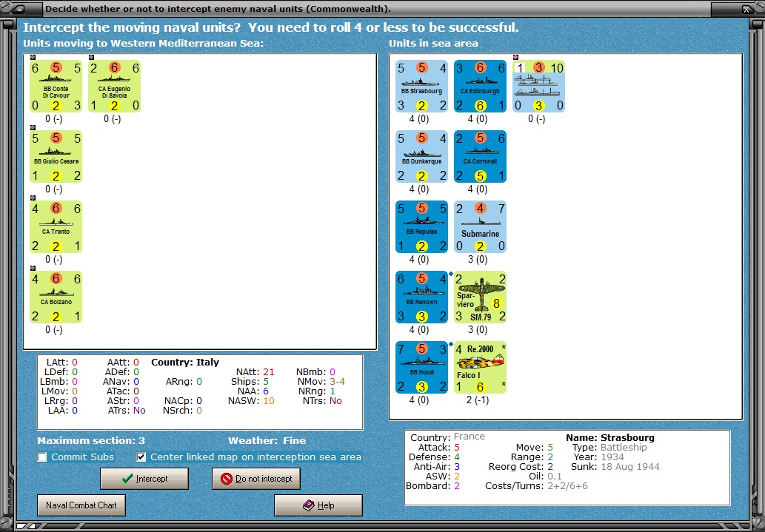Click the 'Country: Italy' text
This screenshot has width=765, height=532.
tap(185, 363)
